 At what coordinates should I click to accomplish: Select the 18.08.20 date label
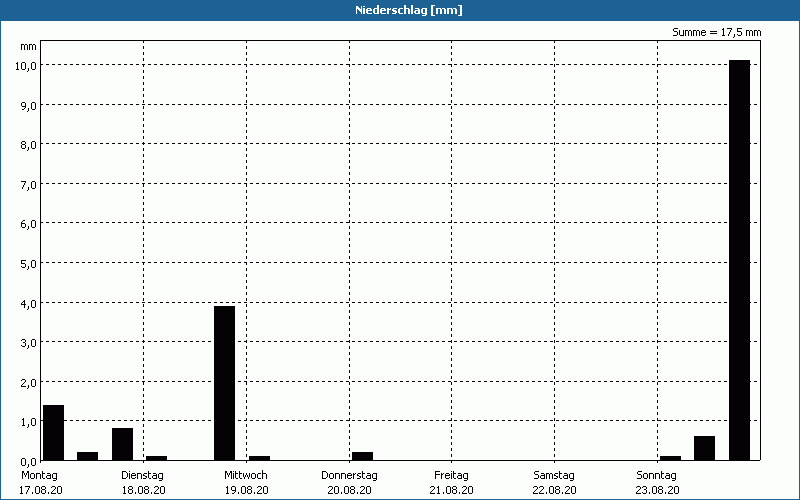(143, 490)
